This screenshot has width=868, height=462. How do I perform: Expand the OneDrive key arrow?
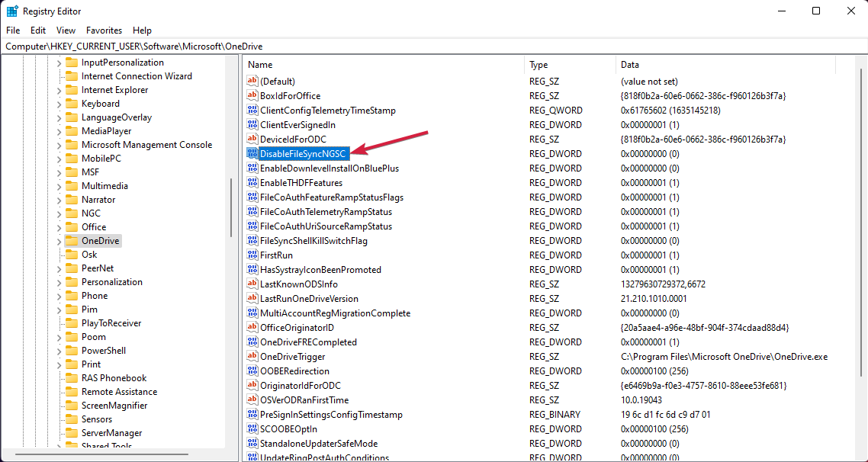pos(59,241)
